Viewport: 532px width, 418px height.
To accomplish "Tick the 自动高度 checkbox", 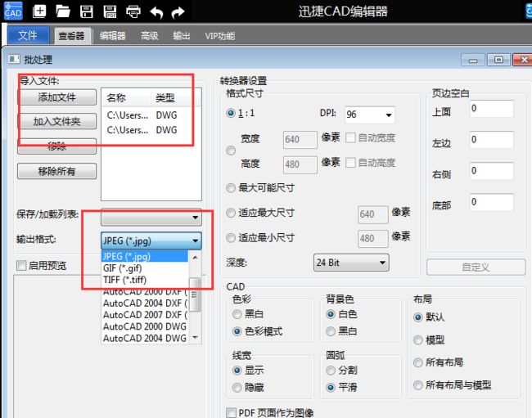I will (x=350, y=163).
